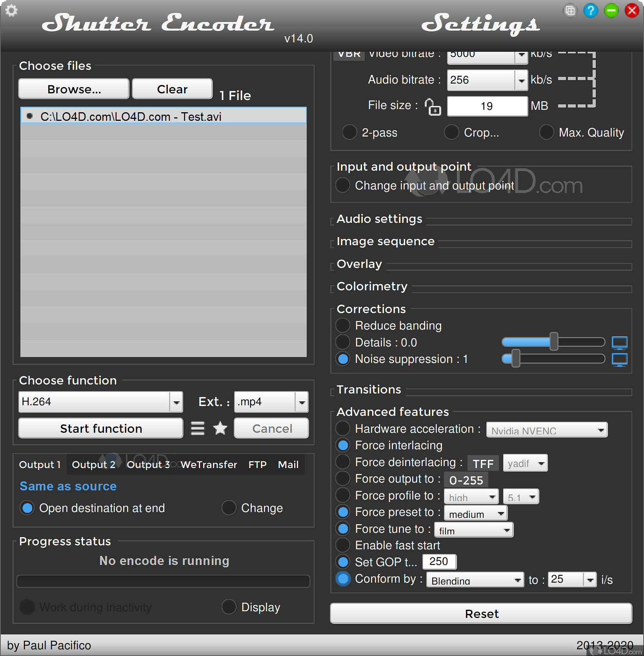This screenshot has width=644, height=656.
Task: Click the Reset settings button
Action: pyautogui.click(x=481, y=614)
